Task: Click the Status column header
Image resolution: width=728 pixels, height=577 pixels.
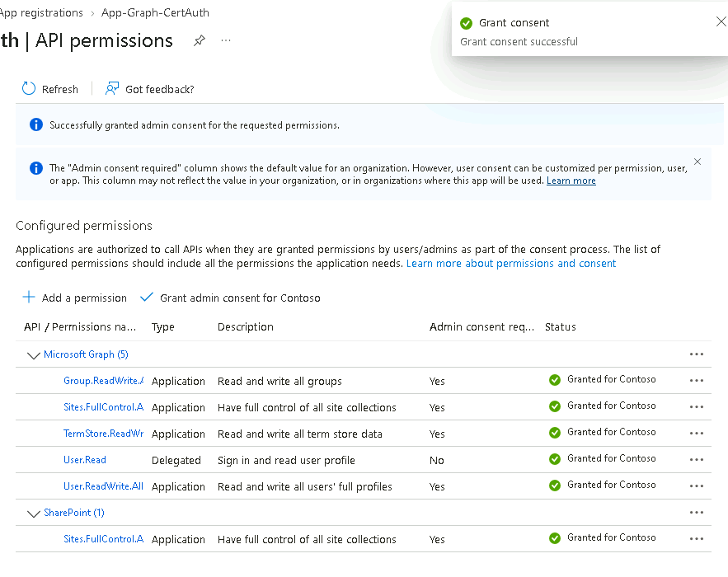Action: pyautogui.click(x=561, y=326)
